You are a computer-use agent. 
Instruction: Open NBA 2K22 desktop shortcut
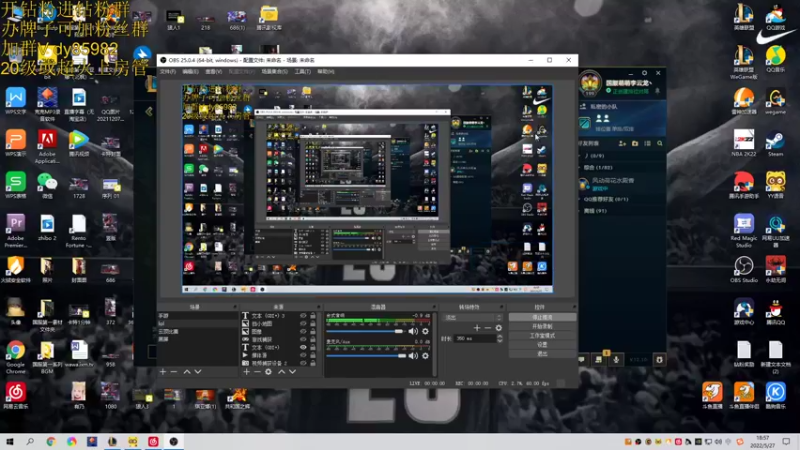pyautogui.click(x=743, y=144)
